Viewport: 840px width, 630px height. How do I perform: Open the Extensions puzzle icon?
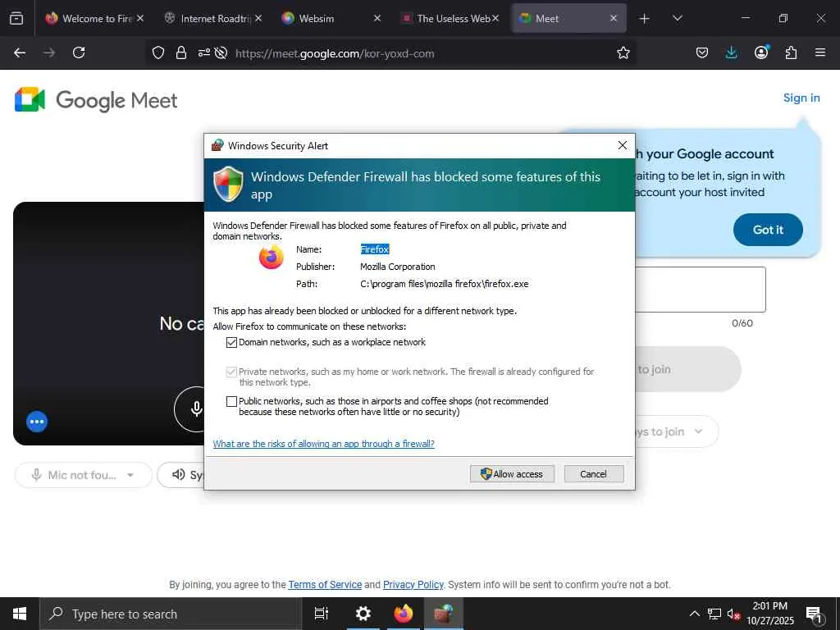(791, 52)
